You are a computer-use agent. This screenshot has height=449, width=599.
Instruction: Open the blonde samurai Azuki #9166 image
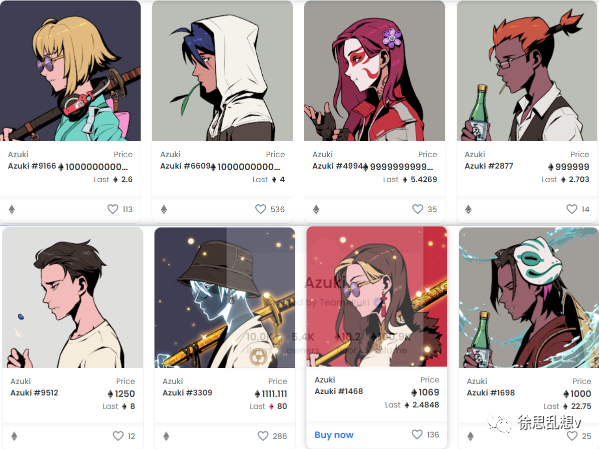(x=70, y=71)
